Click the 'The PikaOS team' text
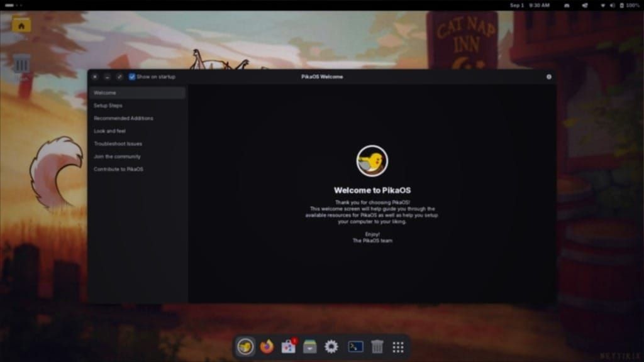 (372, 241)
